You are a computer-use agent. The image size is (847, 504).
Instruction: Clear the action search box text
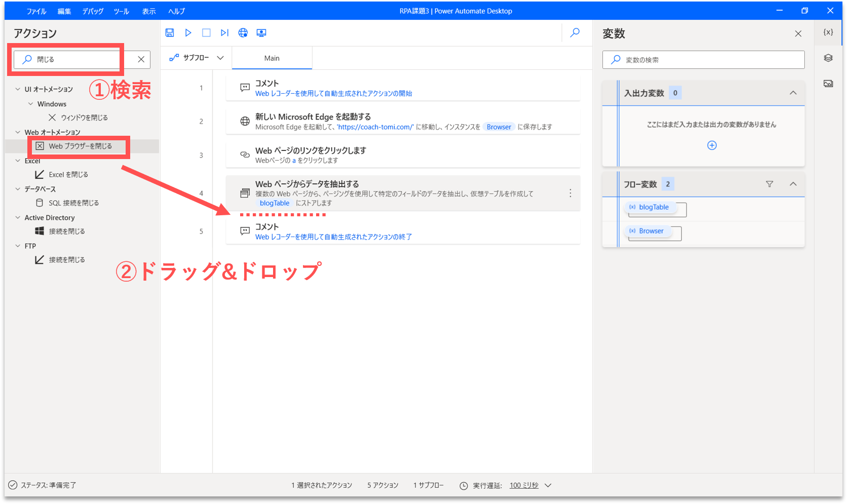click(x=141, y=59)
